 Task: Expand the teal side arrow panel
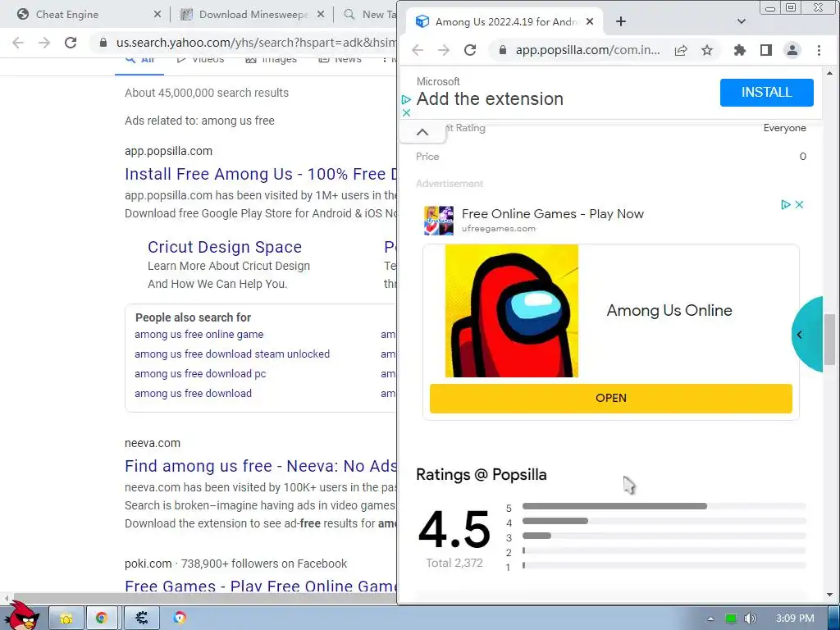[x=807, y=335]
